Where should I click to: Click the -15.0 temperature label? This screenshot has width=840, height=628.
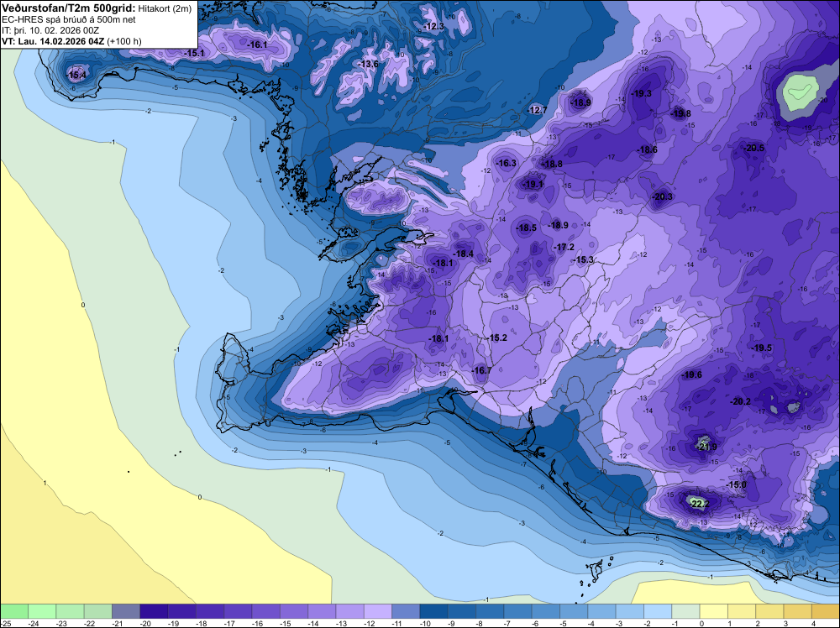[736, 484]
